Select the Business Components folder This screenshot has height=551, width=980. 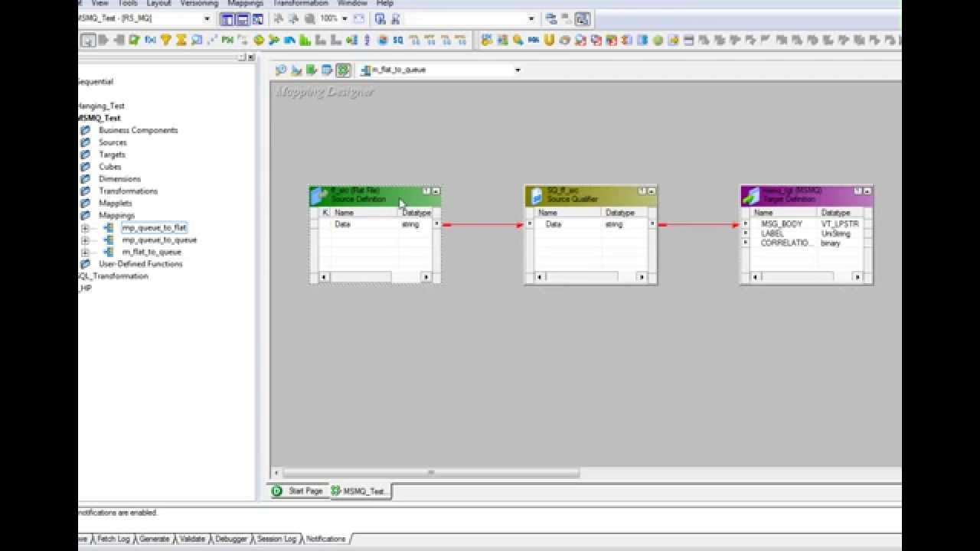[138, 130]
